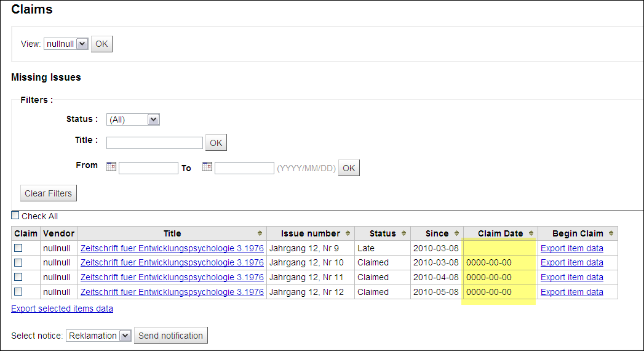644x351 pixels.
Task: Click OK button next to date range
Action: 349,168
